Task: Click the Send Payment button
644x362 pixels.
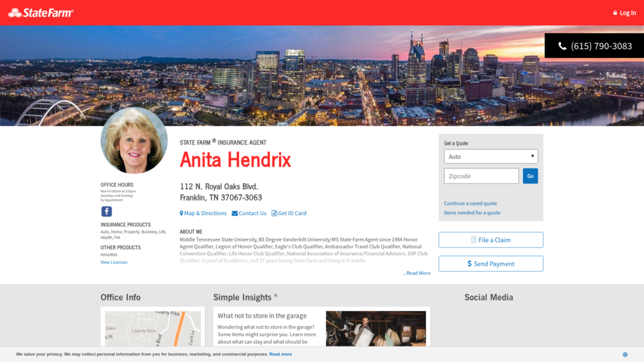Action: (x=491, y=264)
